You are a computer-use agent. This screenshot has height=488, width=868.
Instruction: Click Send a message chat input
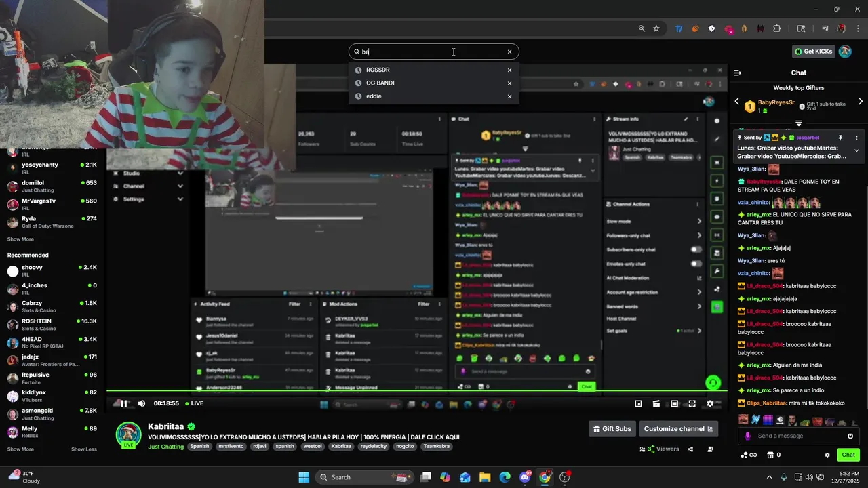pos(799,436)
